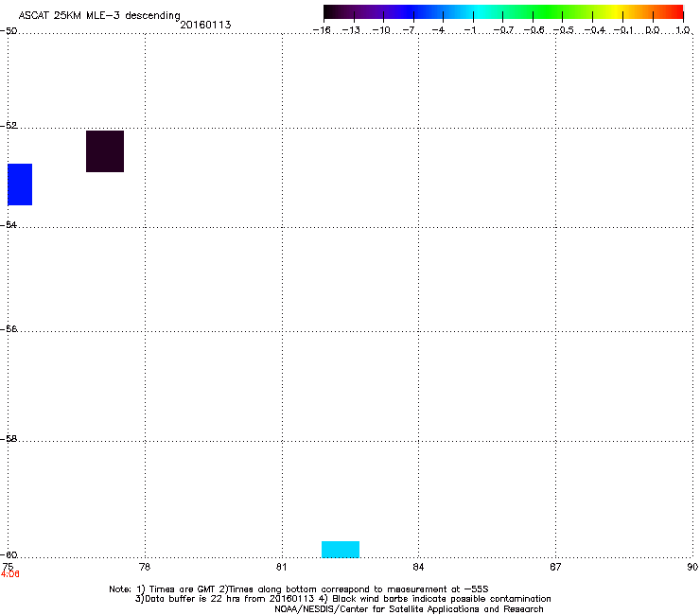Image resolution: width=700 pixels, height=615 pixels.
Task: Click colorbar label '-0.6'
Action: pyautogui.click(x=534, y=30)
